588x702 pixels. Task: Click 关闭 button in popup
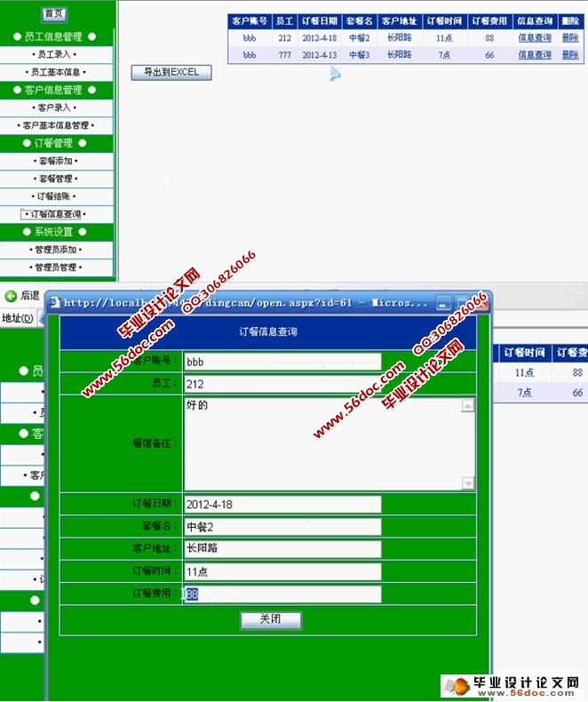(271, 619)
